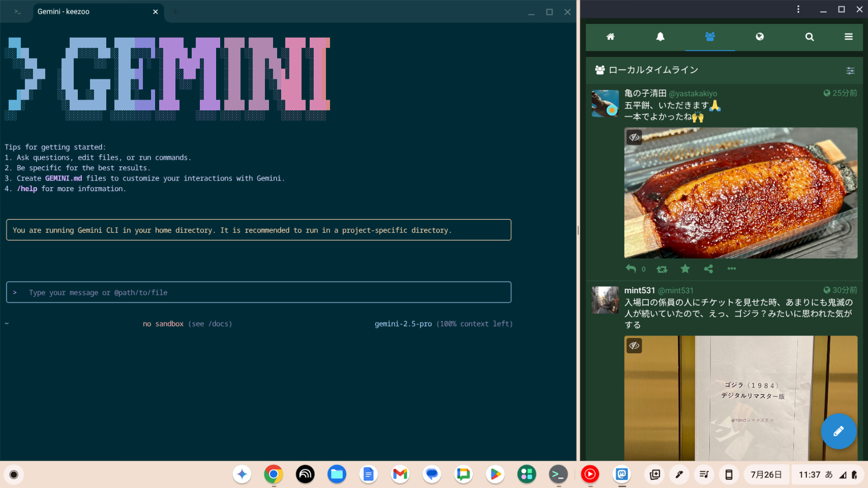Open the green four-shapes shelf app

[527, 474]
